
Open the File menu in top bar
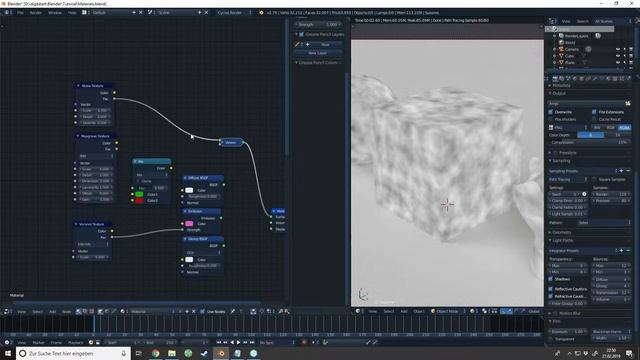[x=20, y=13]
